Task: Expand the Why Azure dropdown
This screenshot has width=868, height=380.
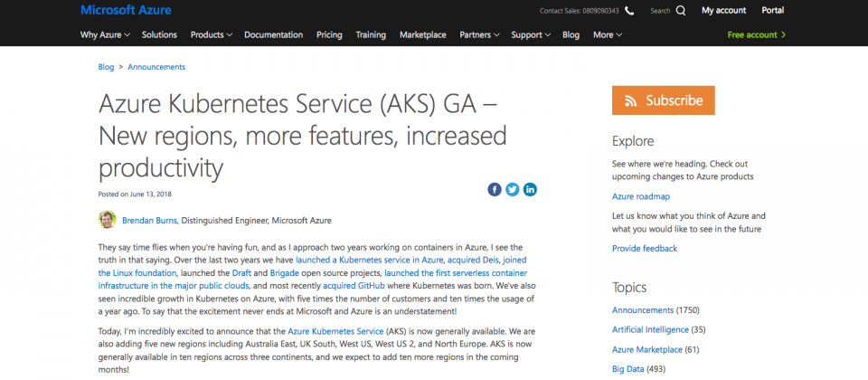Action: pos(105,35)
